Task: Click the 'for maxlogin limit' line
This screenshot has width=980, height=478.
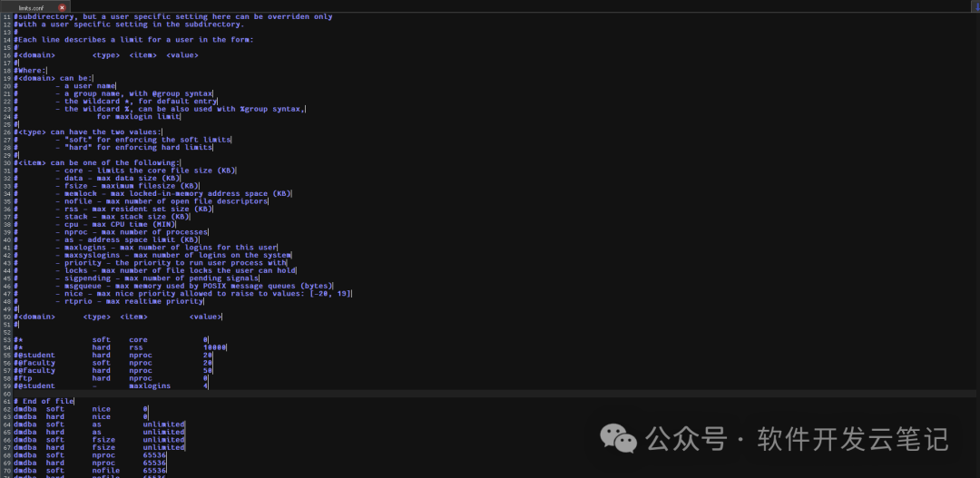Action: [x=138, y=116]
